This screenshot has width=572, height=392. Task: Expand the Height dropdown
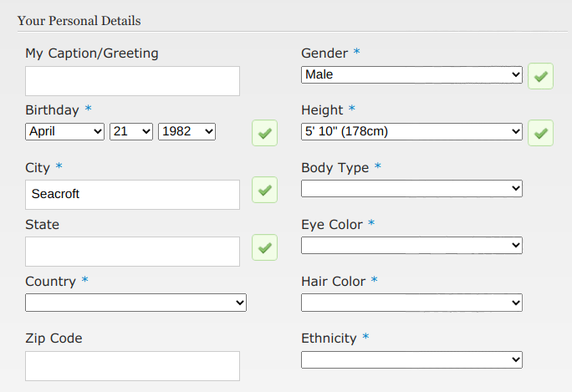click(x=411, y=131)
